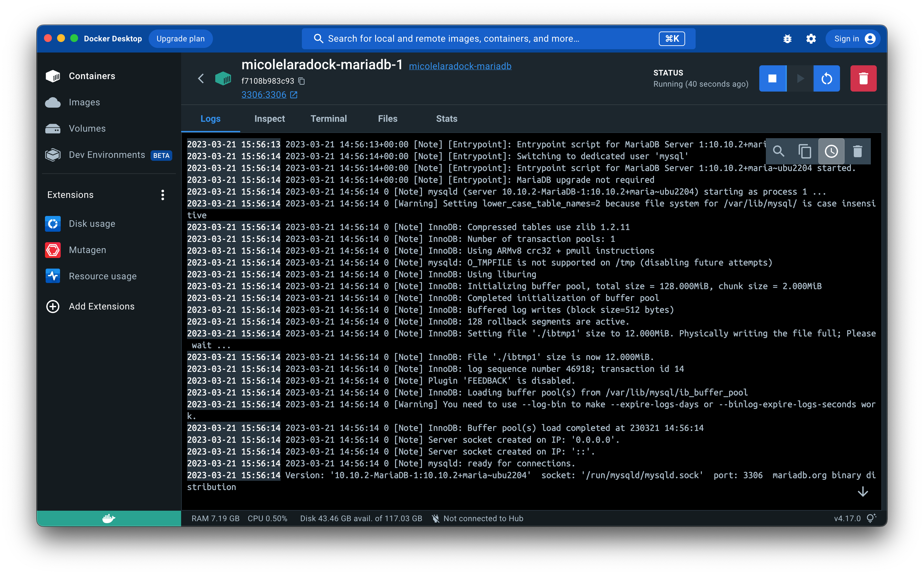Screen dimensions: 924x575
Task: Click the version v4.17.0 label
Action: coord(847,518)
